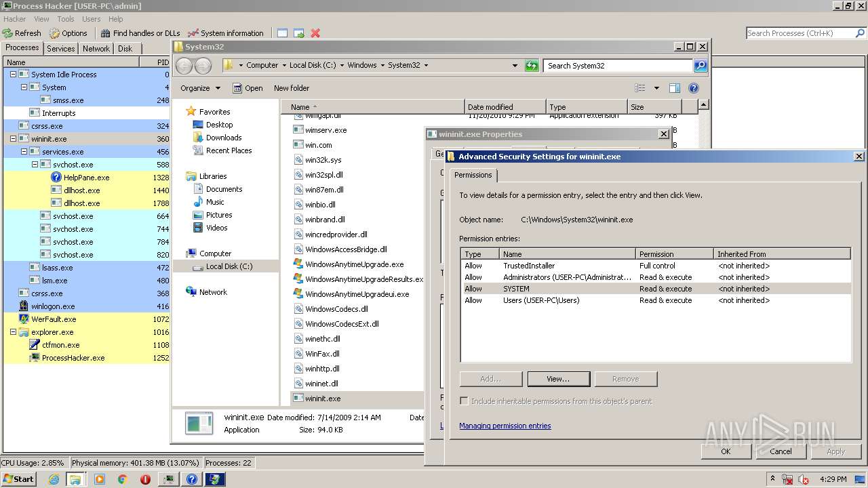868x488 pixels.
Task: Switch to the Disk tab
Action: click(x=125, y=49)
